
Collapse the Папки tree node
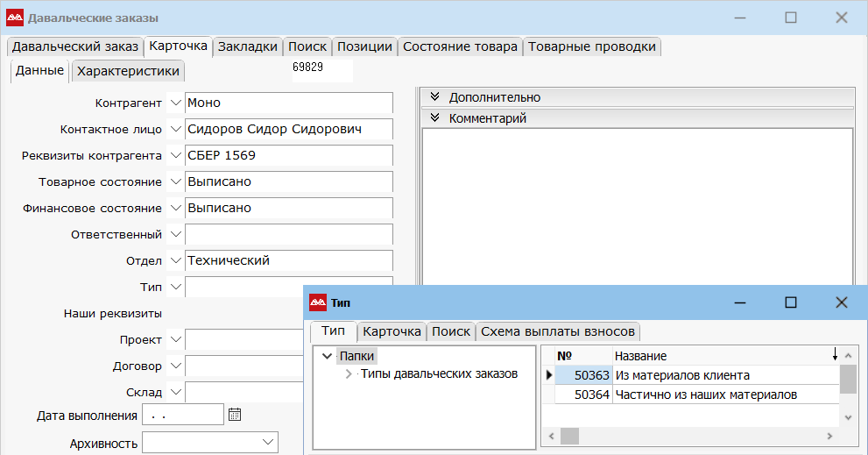(327, 357)
